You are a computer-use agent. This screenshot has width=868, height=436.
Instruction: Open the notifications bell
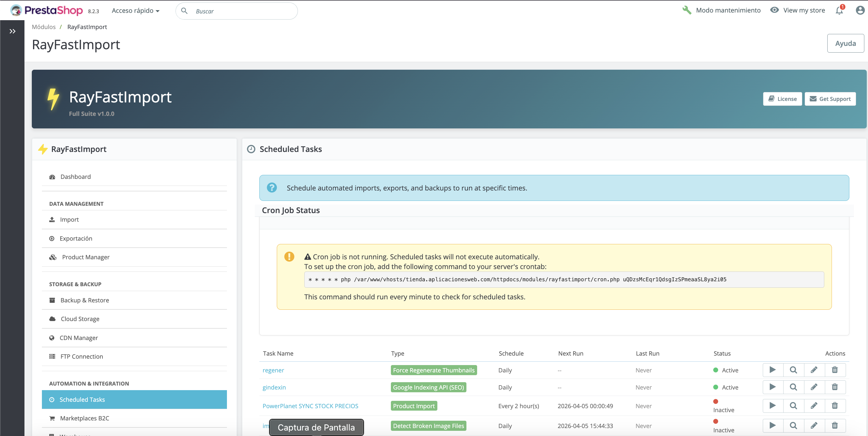point(839,10)
